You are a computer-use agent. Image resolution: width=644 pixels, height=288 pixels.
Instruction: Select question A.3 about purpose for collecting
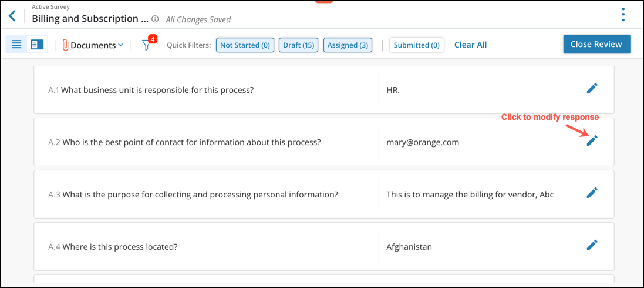(x=193, y=194)
